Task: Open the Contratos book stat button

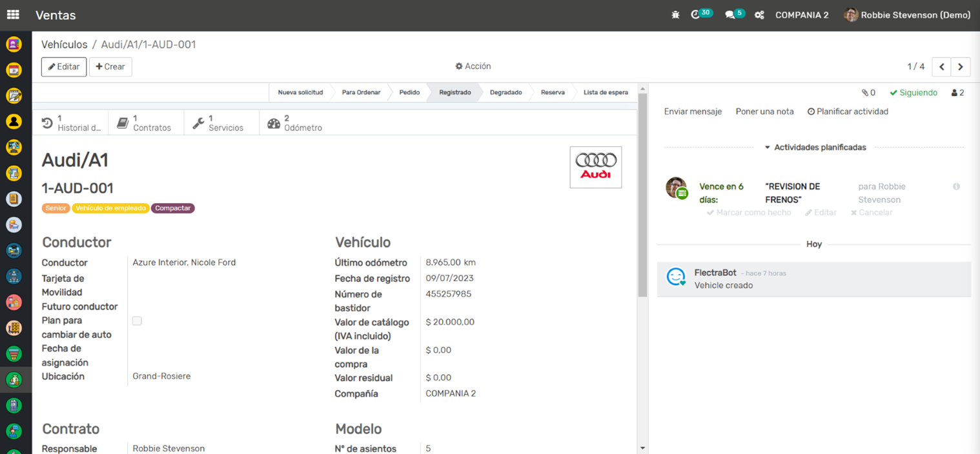Action: click(x=145, y=123)
